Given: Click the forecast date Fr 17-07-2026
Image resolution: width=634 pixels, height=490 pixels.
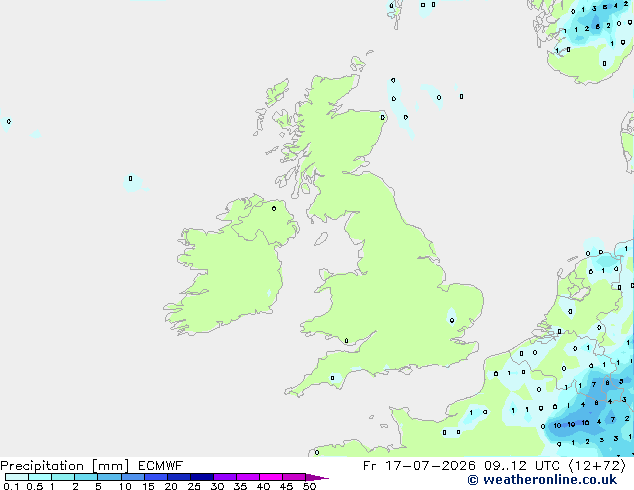Looking at the screenshot, I should [x=419, y=466].
